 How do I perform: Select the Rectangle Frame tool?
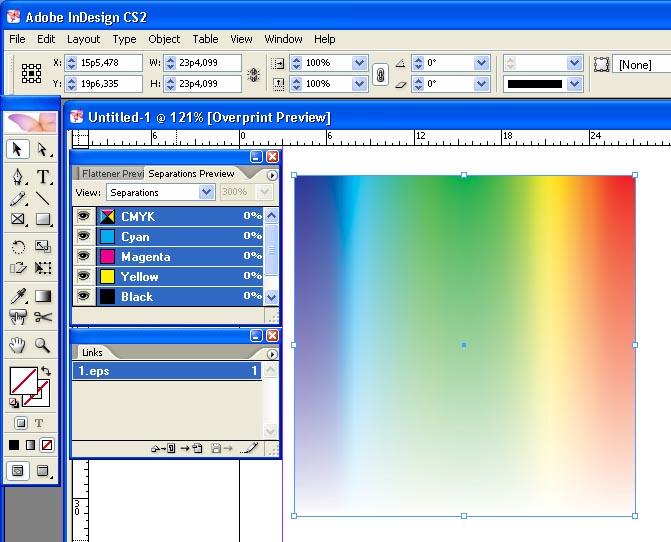pos(18,219)
